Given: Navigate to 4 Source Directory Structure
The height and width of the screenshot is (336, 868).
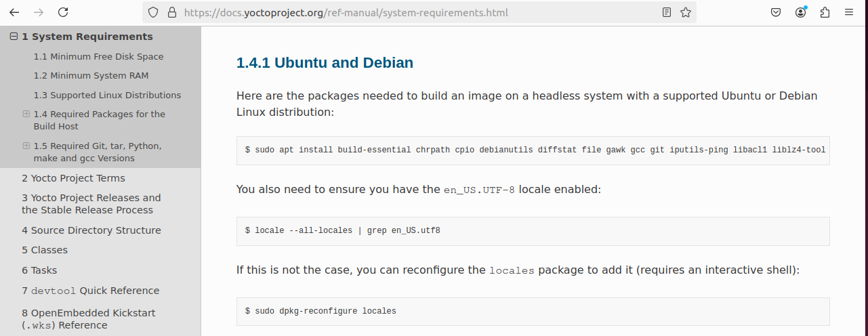Looking at the screenshot, I should coord(91,230).
